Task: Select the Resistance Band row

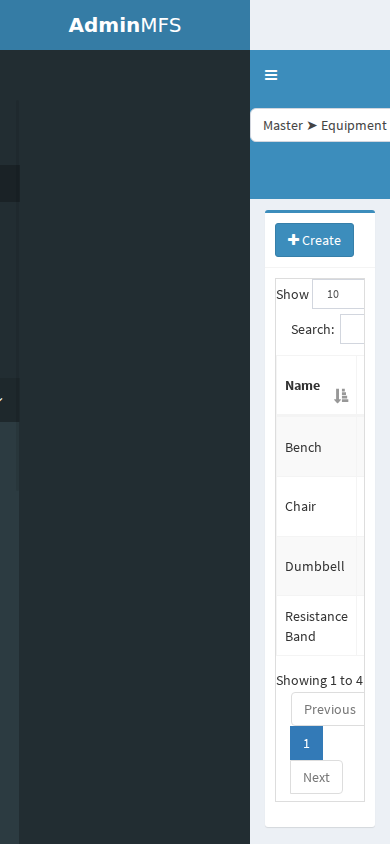Action: (x=320, y=626)
